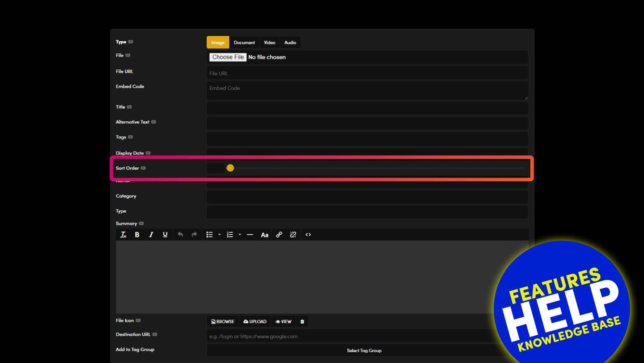This screenshot has height=363, width=644.
Task: Toggle bold formatting in Summary editor
Action: point(137,235)
